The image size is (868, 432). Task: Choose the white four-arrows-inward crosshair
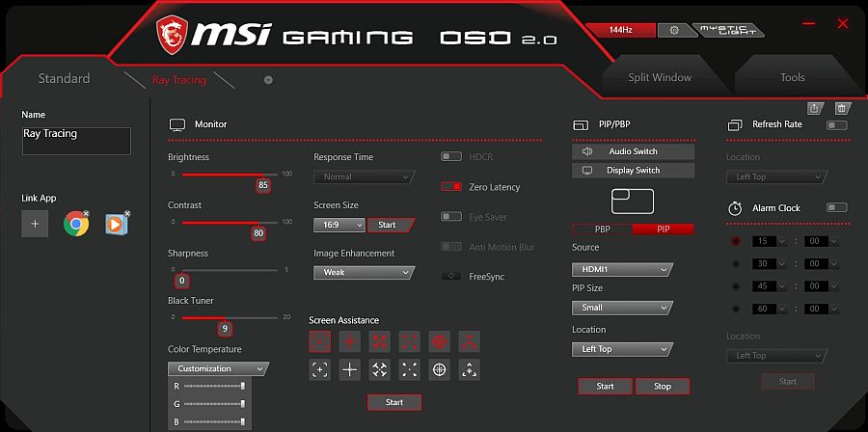click(380, 369)
